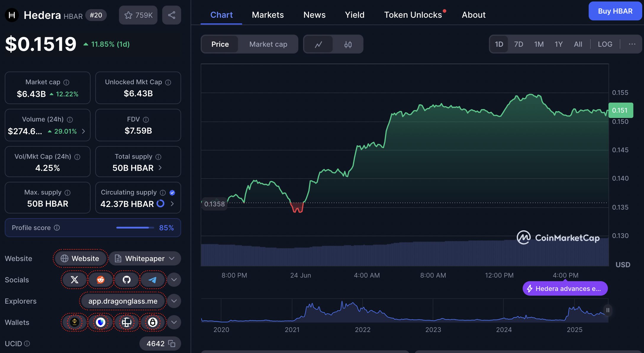Expand more Wallets chevron
The width and height of the screenshot is (644, 353).
coord(174,322)
